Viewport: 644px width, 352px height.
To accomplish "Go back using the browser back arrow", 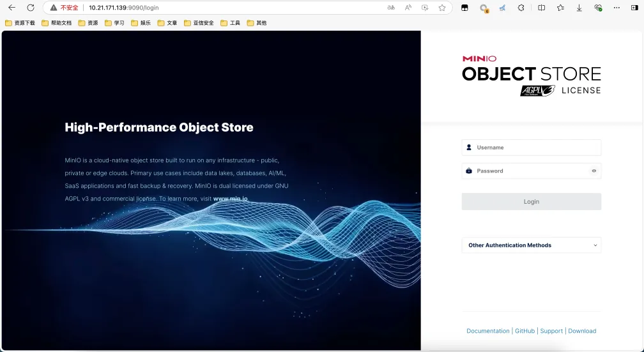I will [11, 8].
